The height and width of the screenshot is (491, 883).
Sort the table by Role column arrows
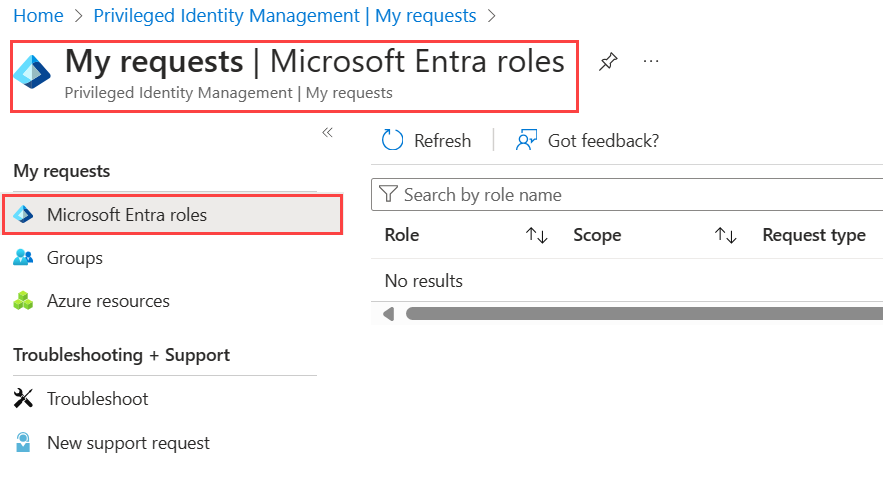(x=536, y=236)
